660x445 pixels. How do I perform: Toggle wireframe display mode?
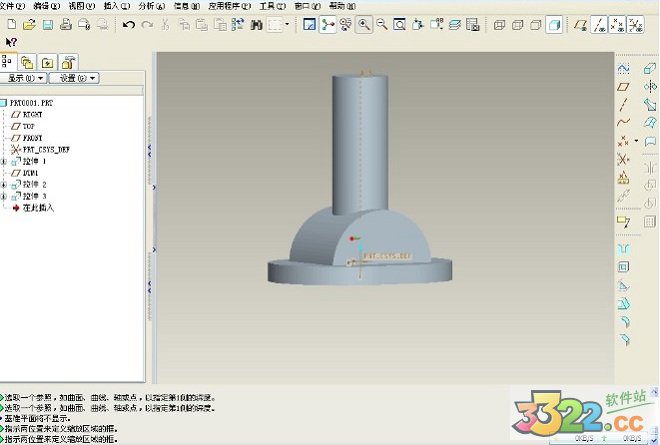[499, 25]
